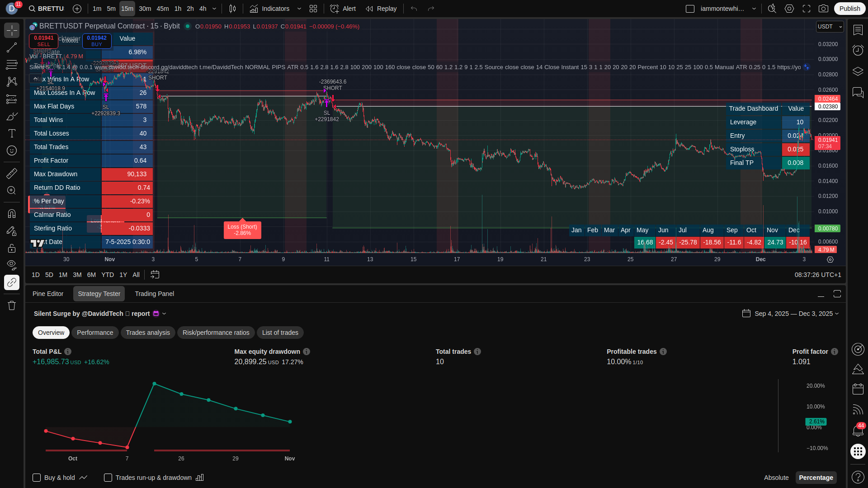Toggle the layout name checkbox near iammontewhi
Image resolution: width=868 pixels, height=488 pixels.
[x=690, y=9]
